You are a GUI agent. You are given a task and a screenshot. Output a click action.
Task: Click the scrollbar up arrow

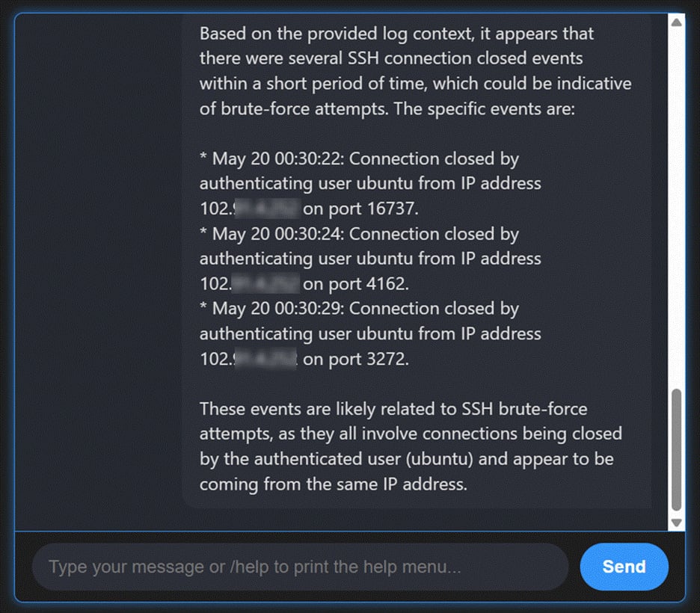coord(676,22)
